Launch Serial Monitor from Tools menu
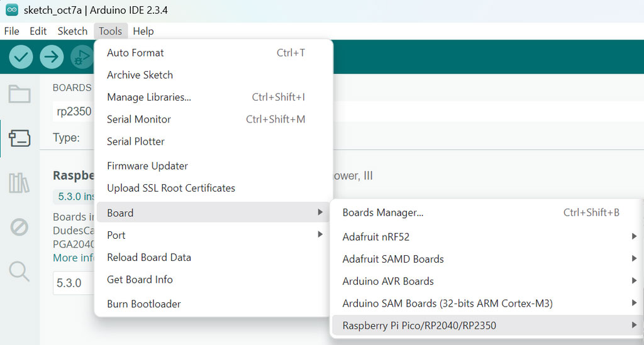The image size is (644, 345). point(214,119)
